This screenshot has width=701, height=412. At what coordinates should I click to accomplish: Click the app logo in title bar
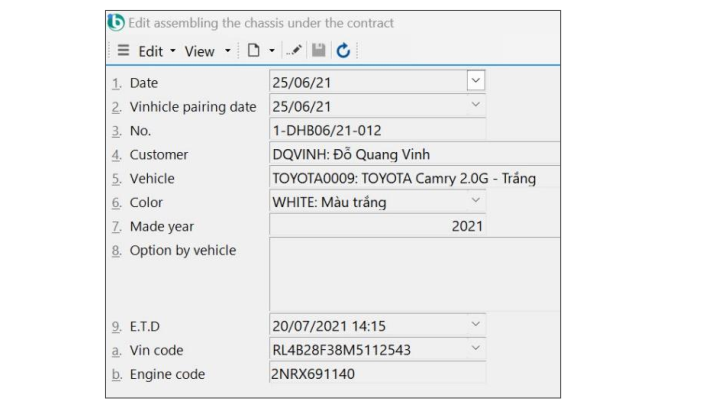116,22
